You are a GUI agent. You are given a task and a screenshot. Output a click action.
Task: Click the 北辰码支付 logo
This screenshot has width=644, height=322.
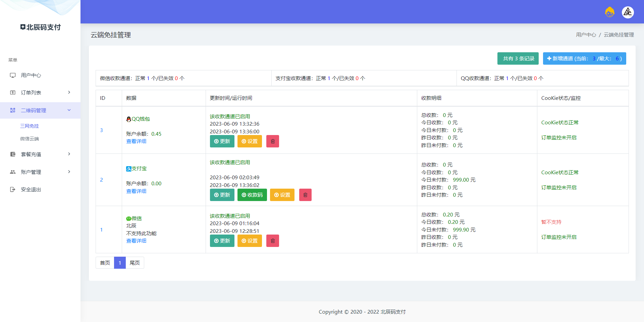click(x=40, y=27)
